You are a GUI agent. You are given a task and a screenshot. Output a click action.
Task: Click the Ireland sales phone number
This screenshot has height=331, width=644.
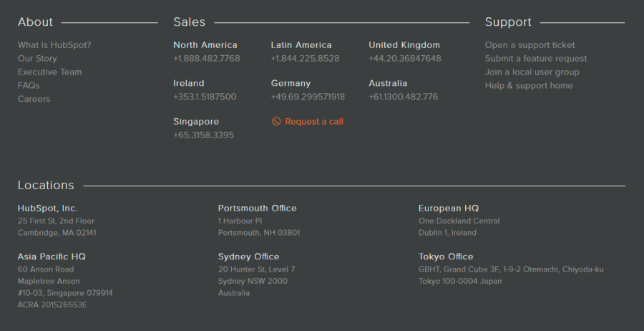pyautogui.click(x=205, y=97)
